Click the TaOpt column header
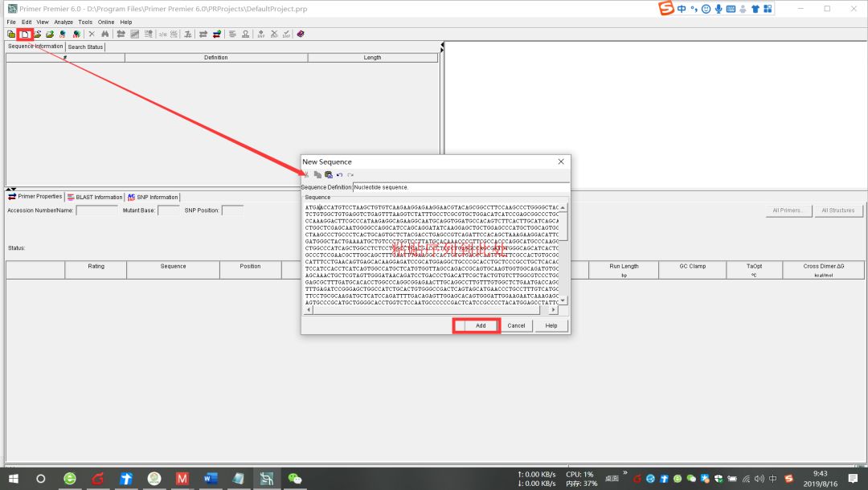Screen dimensions: 868x490 click(x=754, y=269)
